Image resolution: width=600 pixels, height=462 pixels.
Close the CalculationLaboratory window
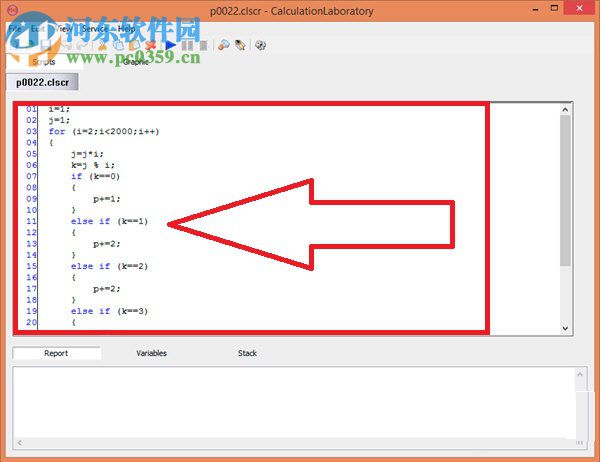(x=579, y=8)
